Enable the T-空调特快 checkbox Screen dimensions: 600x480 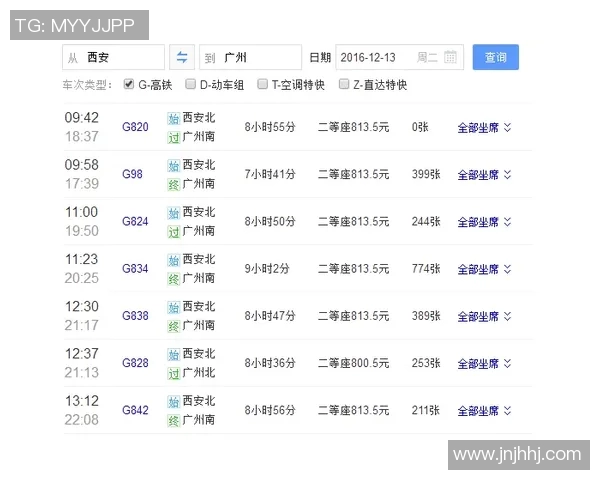(x=262, y=84)
